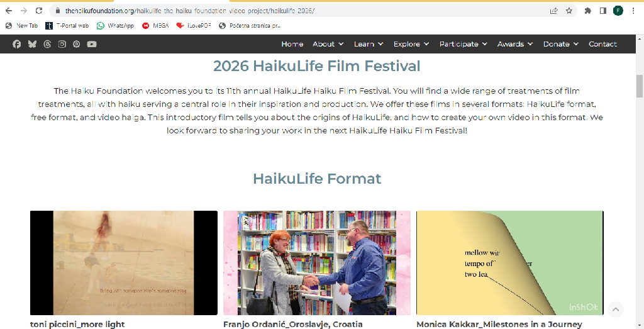644x329 pixels.
Task: Toggle the browser side panel
Action: pyautogui.click(x=603, y=11)
